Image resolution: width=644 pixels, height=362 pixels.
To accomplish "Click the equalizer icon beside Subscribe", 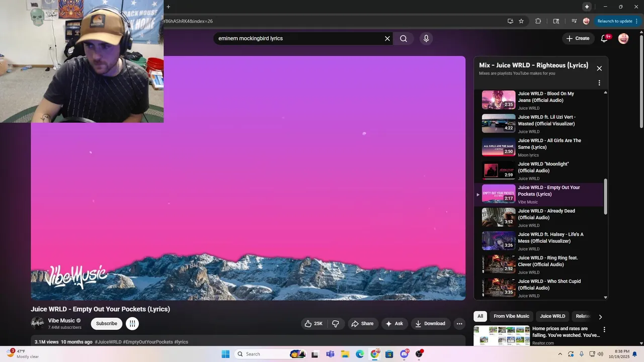I will pos(132,324).
